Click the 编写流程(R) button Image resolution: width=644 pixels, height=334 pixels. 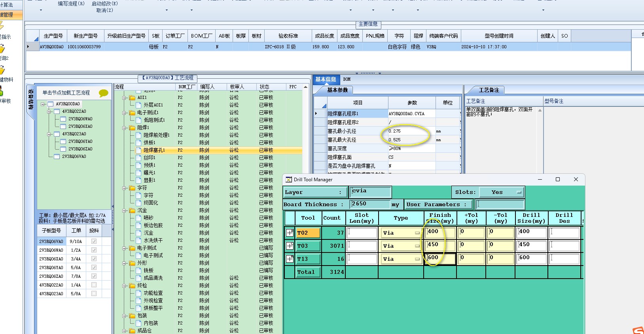pyautogui.click(x=71, y=4)
